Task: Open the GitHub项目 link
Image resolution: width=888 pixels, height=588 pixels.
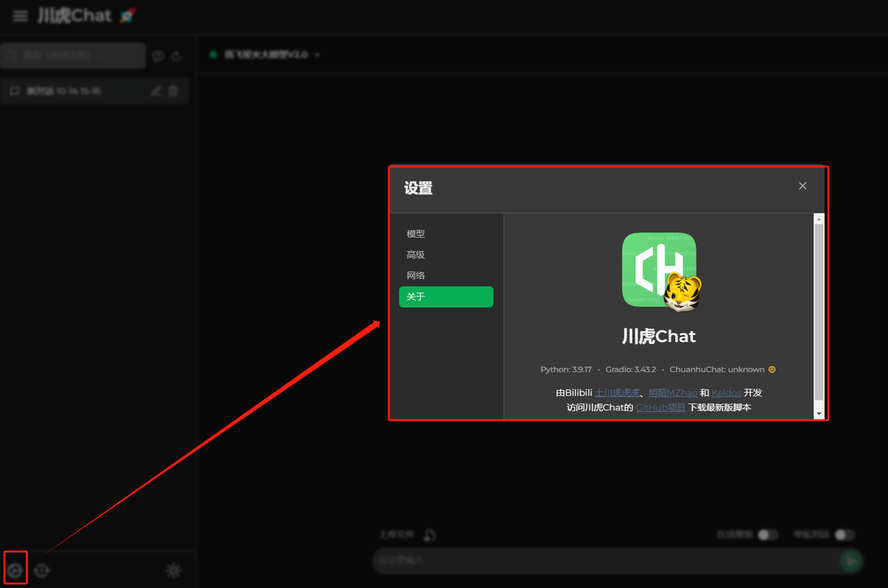Action: [661, 407]
